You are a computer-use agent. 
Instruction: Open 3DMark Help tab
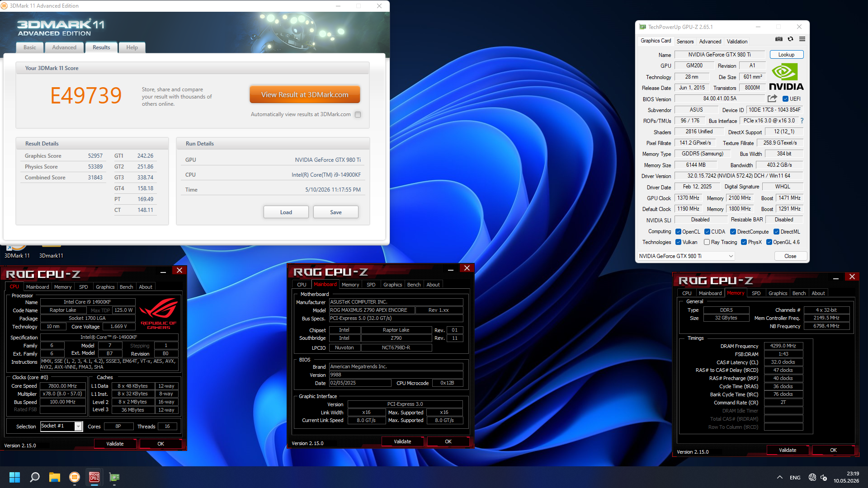click(x=132, y=47)
